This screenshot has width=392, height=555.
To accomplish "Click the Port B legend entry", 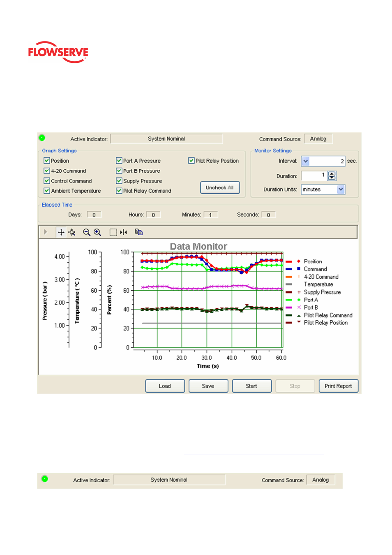I will pyautogui.click(x=302, y=308).
